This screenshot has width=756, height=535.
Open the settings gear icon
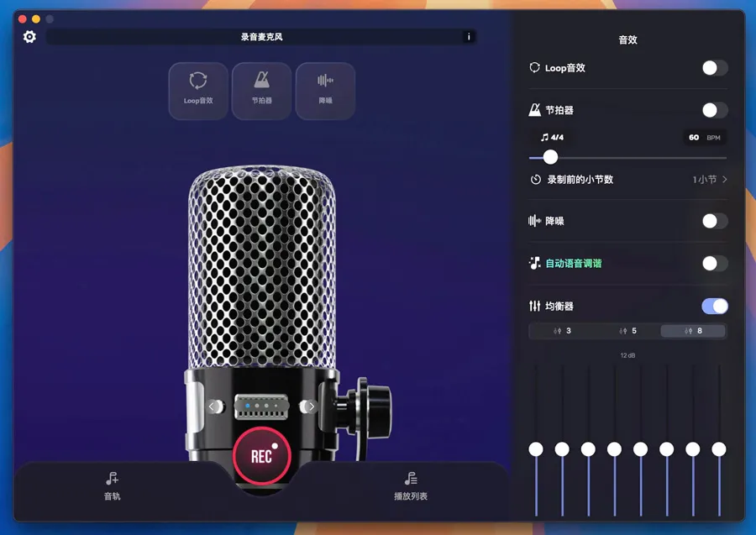coord(29,37)
